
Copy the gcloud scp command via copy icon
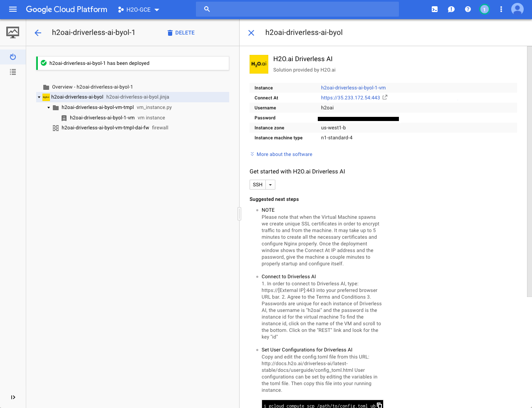tap(379, 404)
